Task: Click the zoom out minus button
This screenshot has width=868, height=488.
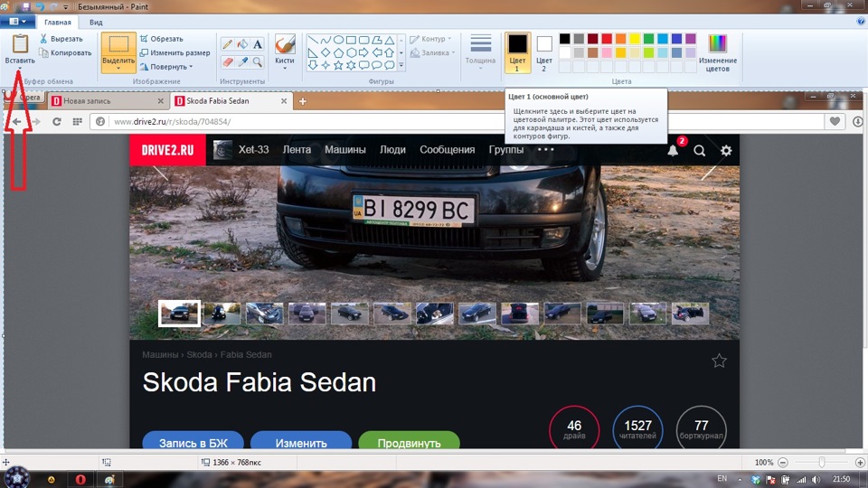Action: (x=783, y=462)
